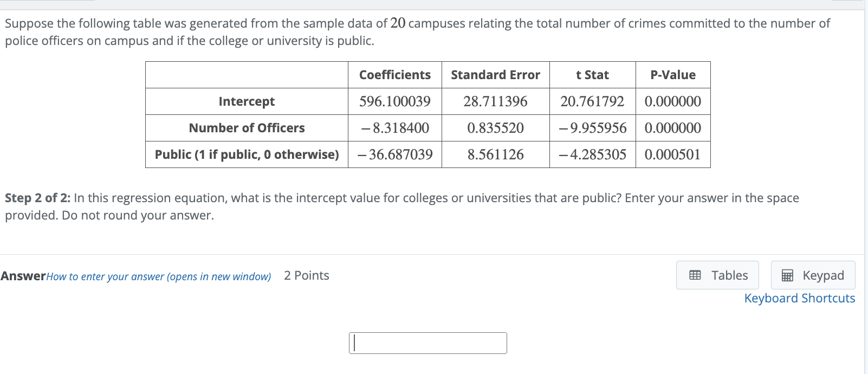
Task: Click the P-Value column header
Action: click(x=673, y=75)
